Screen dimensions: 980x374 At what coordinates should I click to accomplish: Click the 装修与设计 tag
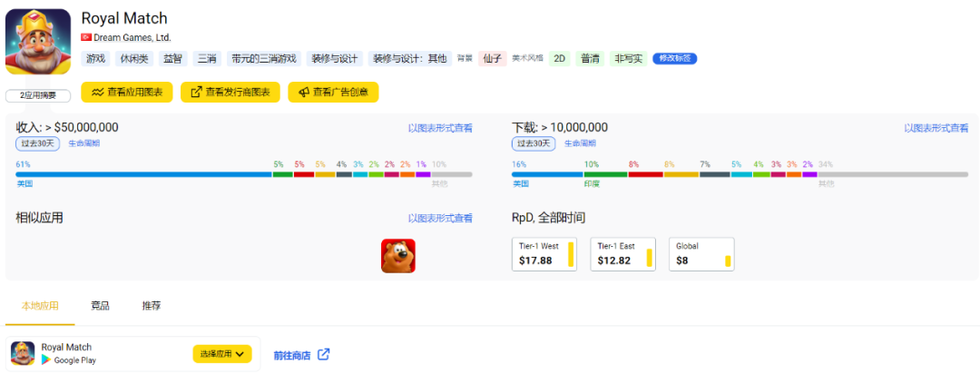click(x=334, y=59)
